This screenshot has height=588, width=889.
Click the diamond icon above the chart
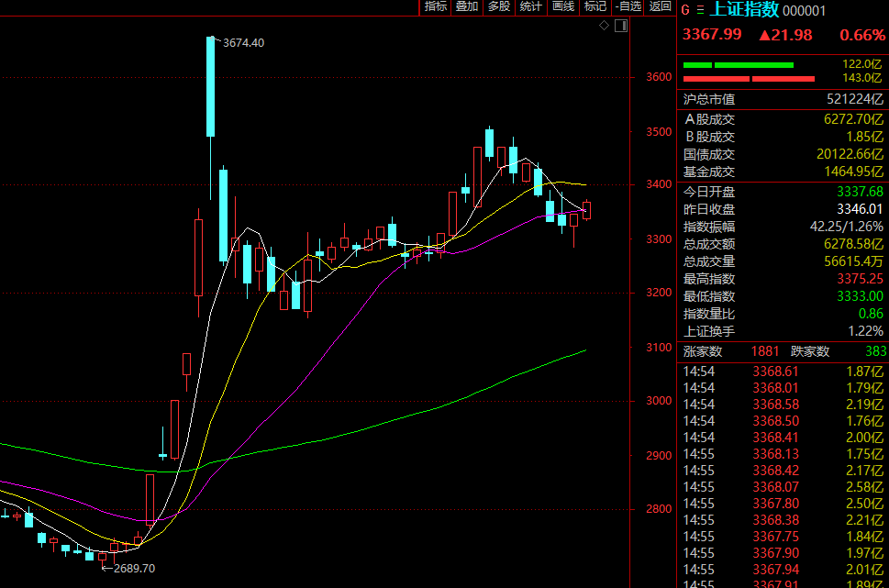click(x=604, y=26)
